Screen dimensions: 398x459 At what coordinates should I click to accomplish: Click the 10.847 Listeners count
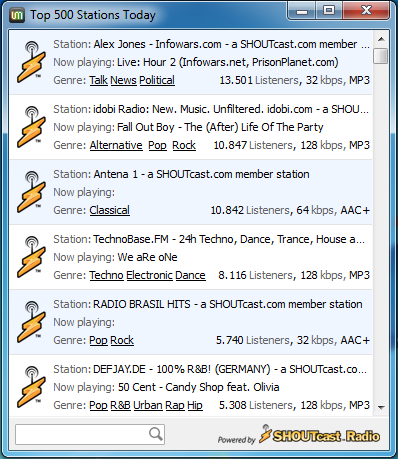coord(253,145)
